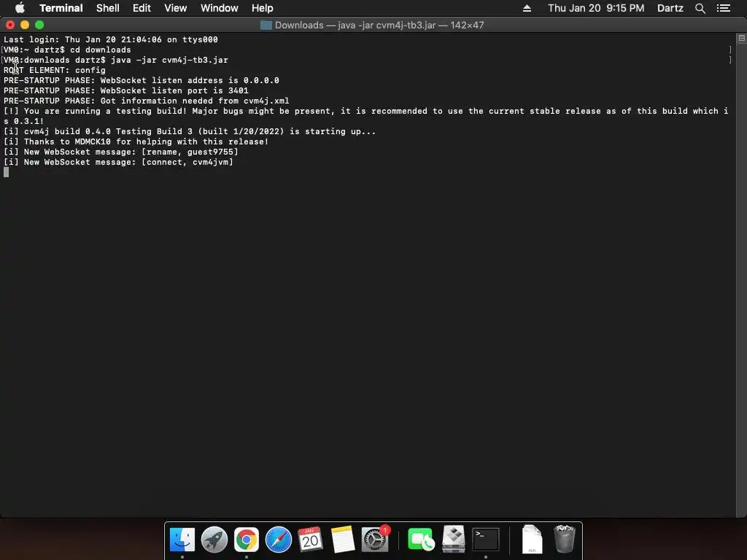This screenshot has height=560, width=747.
Task: Open the Window menu
Action: click(x=219, y=8)
